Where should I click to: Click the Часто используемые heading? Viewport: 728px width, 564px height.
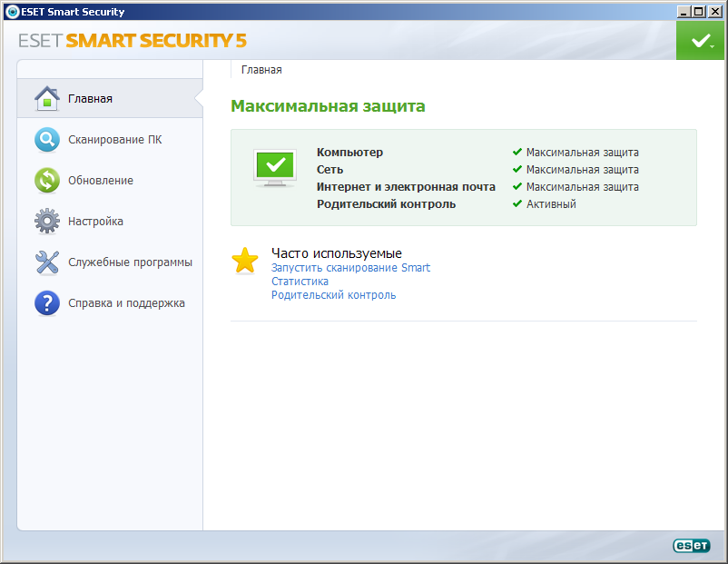tap(337, 253)
